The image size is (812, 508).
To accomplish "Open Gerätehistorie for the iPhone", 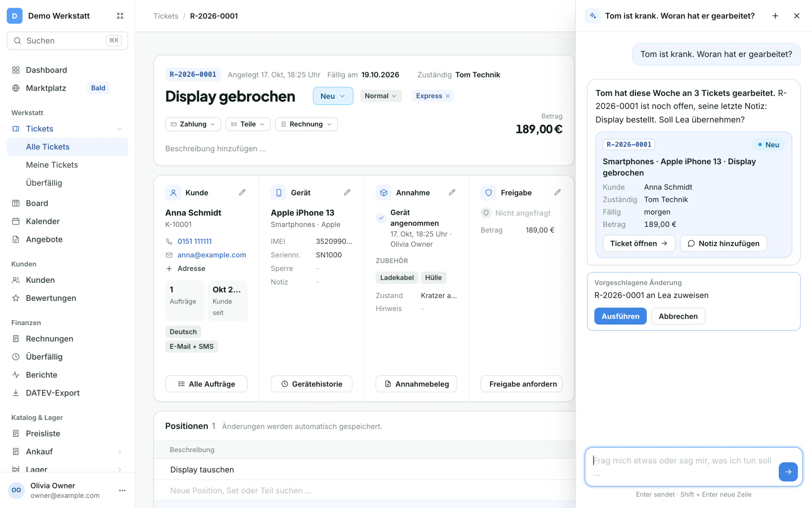I will 311,384.
